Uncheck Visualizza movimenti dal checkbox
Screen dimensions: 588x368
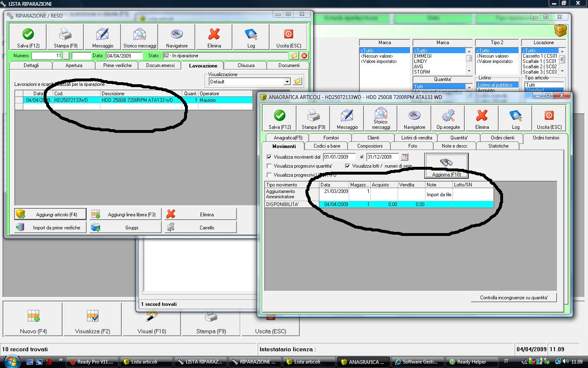point(269,157)
